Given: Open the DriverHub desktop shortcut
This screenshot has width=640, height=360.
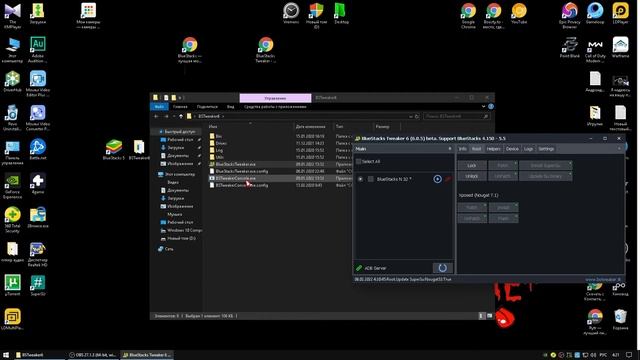Looking at the screenshot, I should point(12,81).
